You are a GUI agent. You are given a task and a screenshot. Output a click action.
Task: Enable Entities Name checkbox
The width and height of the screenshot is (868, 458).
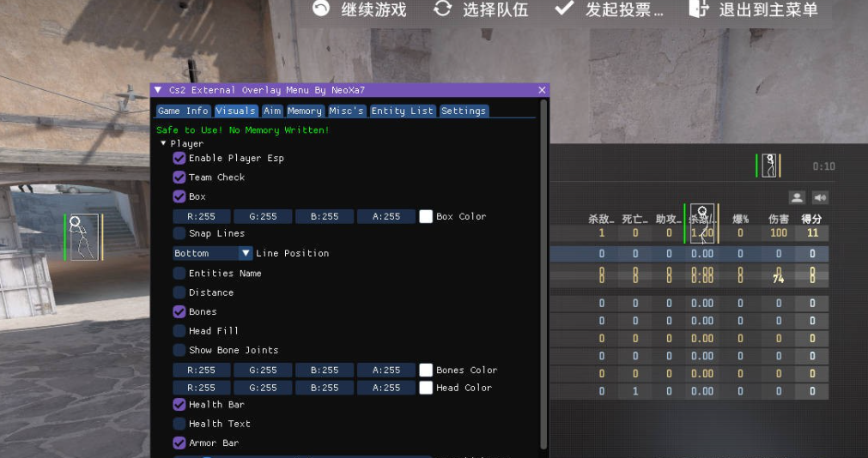pos(179,274)
